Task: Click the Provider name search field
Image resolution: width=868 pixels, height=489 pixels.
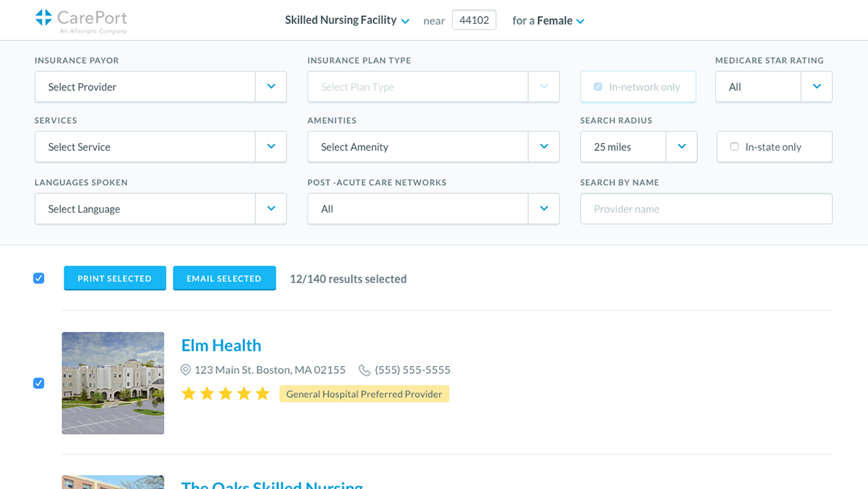Action: point(706,209)
